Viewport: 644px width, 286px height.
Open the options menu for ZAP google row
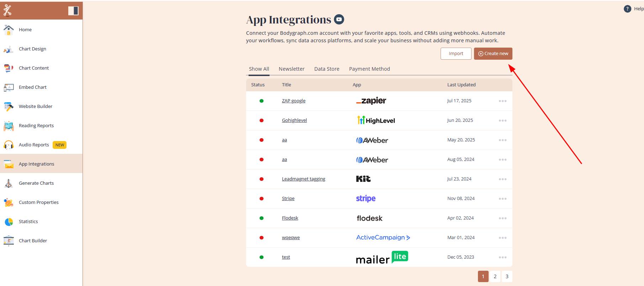[x=502, y=101]
